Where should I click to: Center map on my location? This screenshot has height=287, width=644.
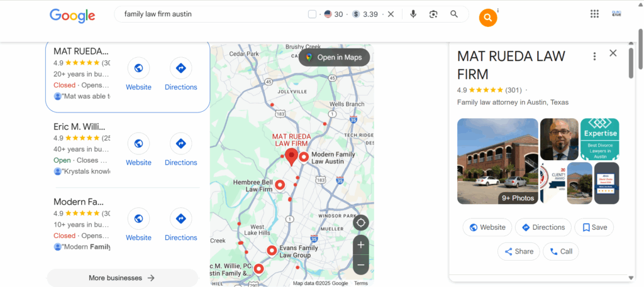click(x=360, y=223)
